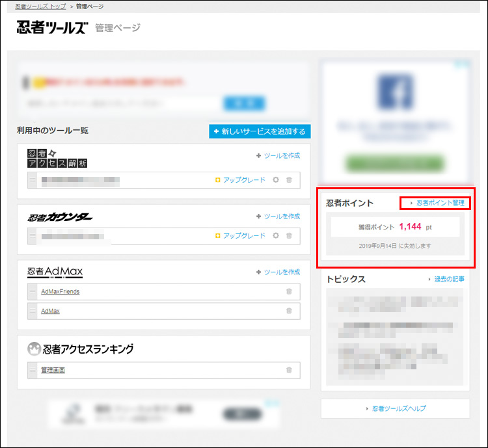Click trash icon in the AdMax row
488x448 pixels.
click(289, 311)
